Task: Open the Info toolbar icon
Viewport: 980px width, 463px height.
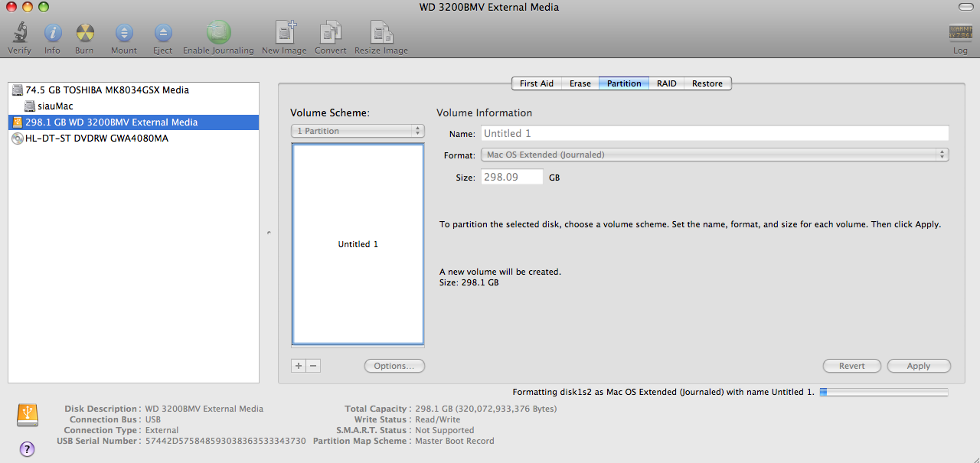Action: [x=52, y=33]
